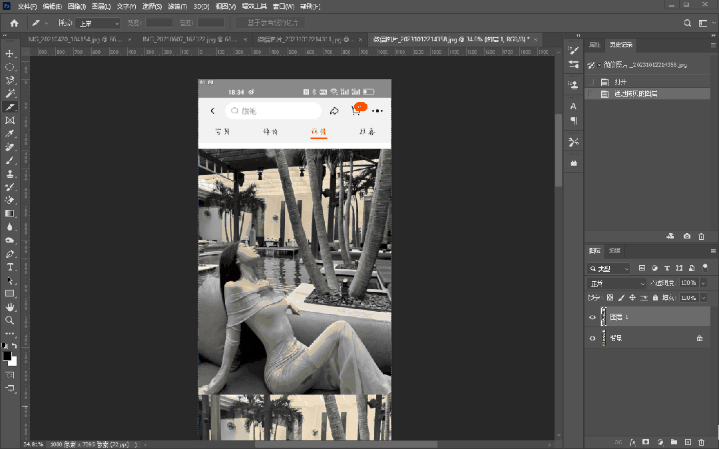Image resolution: width=719 pixels, height=449 pixels.
Task: Open the layer fill slider arrow
Action: pyautogui.click(x=703, y=298)
